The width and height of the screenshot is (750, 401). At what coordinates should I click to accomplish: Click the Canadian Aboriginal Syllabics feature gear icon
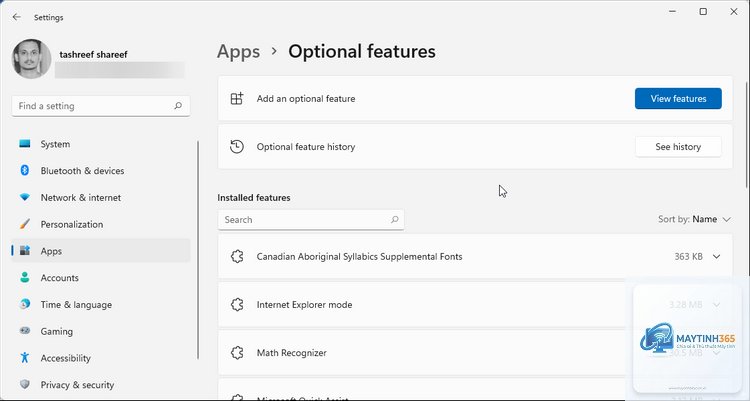pyautogui.click(x=237, y=256)
